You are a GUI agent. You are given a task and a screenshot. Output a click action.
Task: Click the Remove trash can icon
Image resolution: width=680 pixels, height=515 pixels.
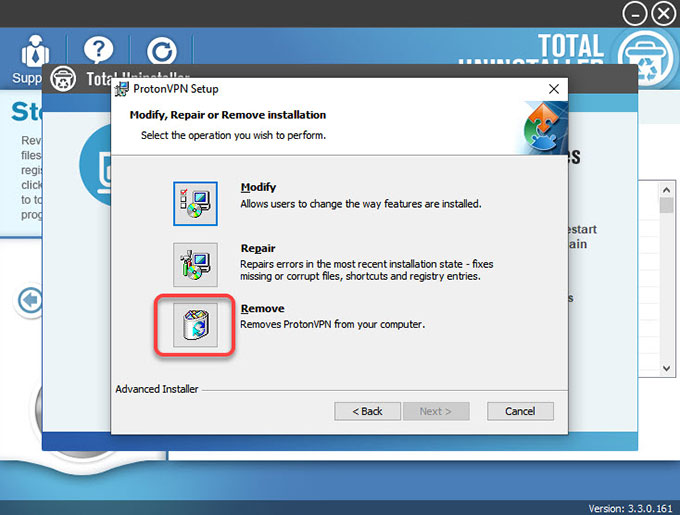(195, 325)
